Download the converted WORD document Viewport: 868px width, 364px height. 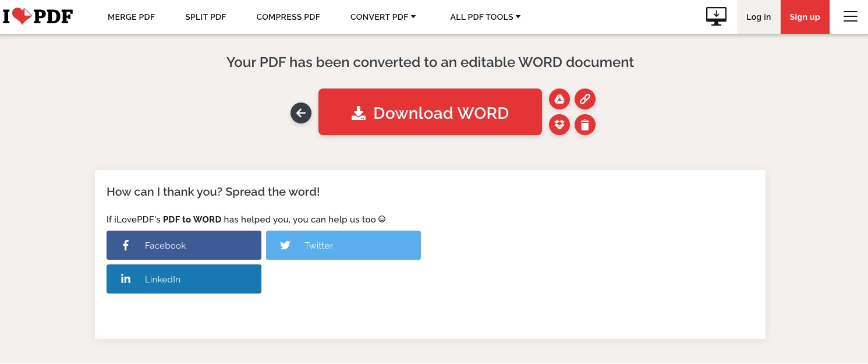click(430, 112)
